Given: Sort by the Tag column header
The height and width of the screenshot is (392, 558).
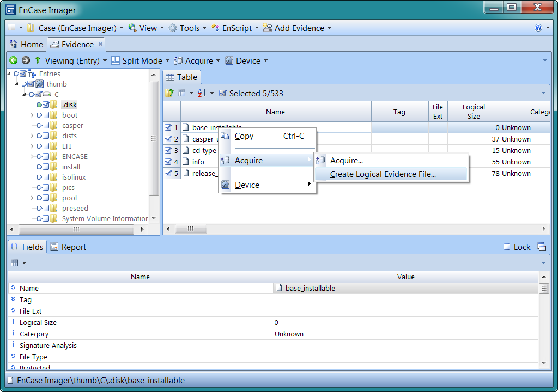Looking at the screenshot, I should tap(399, 112).
